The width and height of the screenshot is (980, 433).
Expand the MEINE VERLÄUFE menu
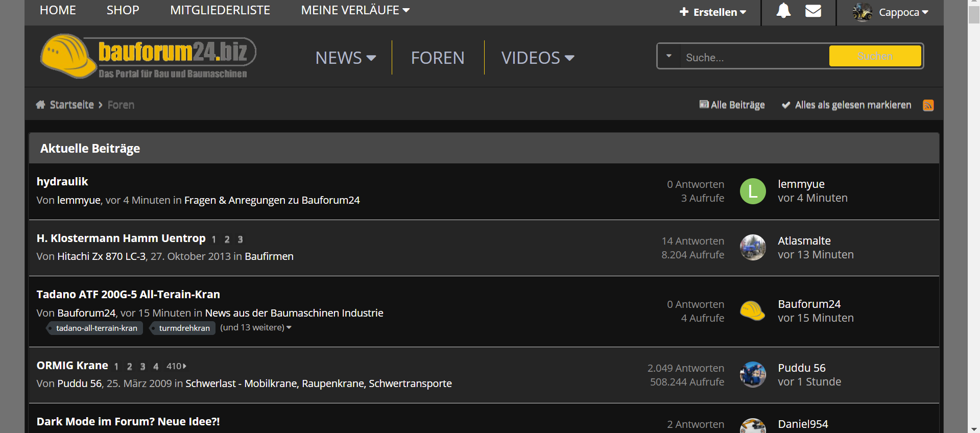pos(355,10)
